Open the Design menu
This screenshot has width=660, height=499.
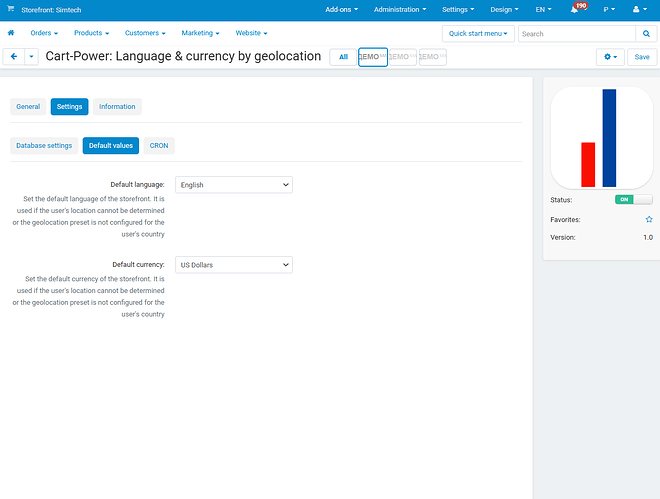pos(504,9)
